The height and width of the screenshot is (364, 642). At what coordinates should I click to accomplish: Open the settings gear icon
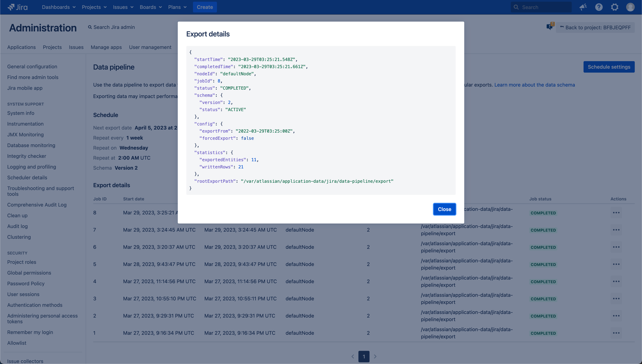(614, 7)
